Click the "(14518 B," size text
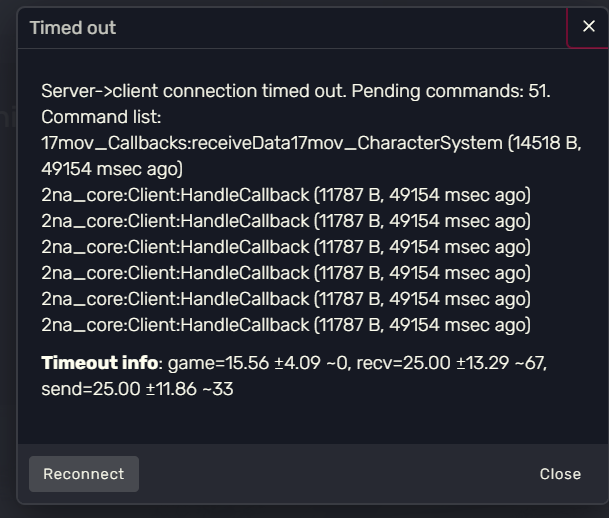This screenshot has width=609, height=518. [545, 143]
